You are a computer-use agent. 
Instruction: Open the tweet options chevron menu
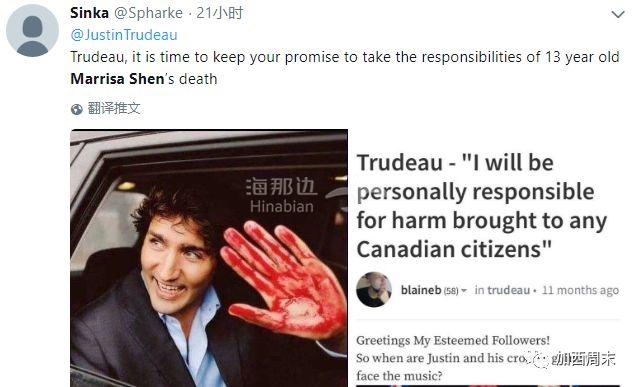coord(618,15)
